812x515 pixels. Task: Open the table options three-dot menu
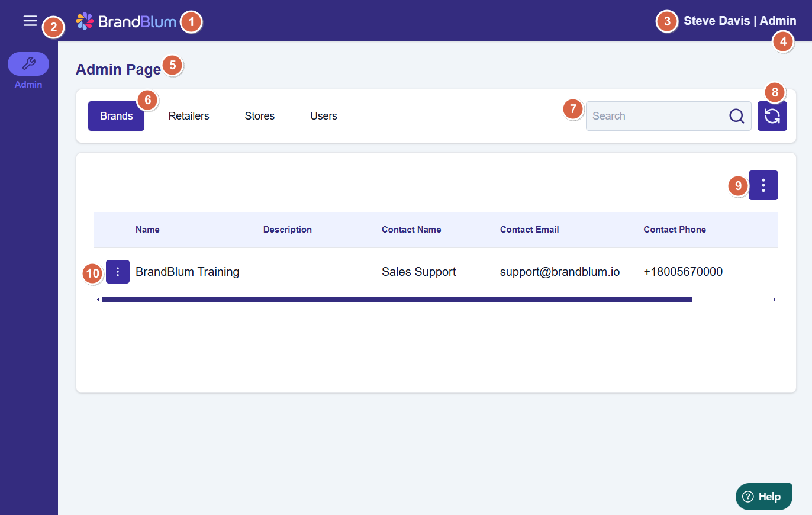pos(763,185)
